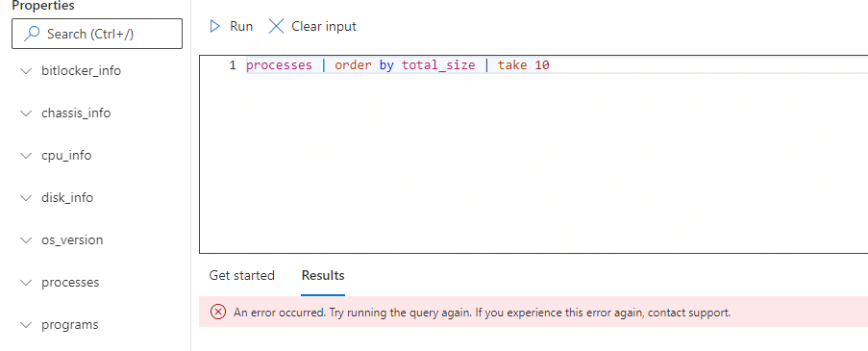This screenshot has width=868, height=351.
Task: Click the Clear input X icon
Action: coord(276,26)
